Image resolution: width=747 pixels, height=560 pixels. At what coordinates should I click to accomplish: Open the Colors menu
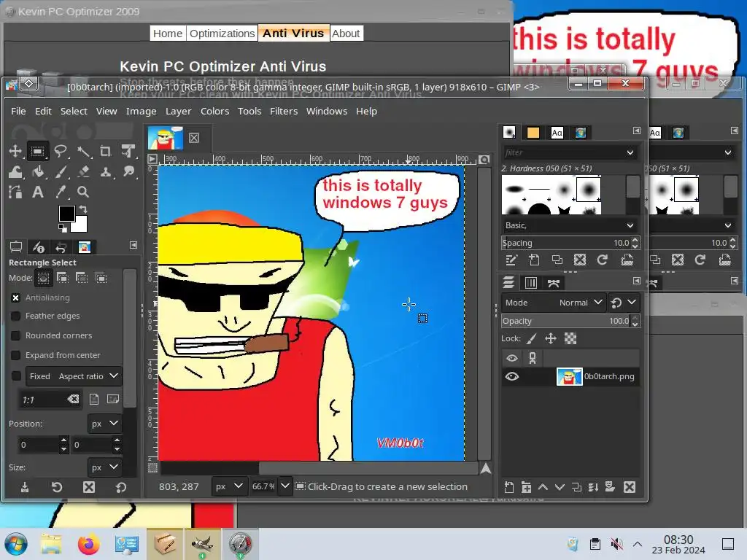click(214, 111)
